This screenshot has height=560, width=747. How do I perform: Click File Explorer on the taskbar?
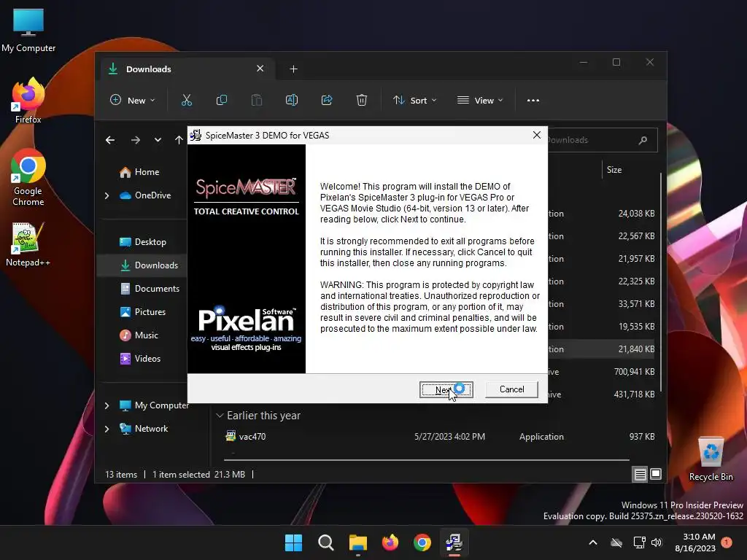357,542
